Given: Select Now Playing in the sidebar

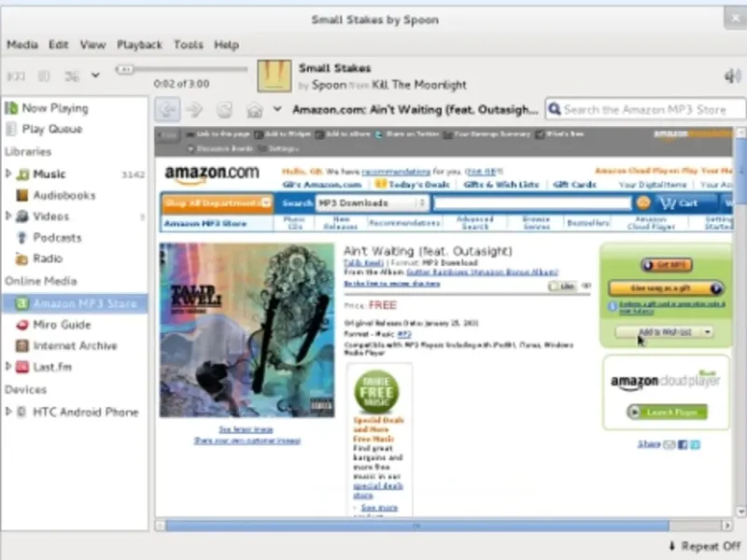Looking at the screenshot, I should (x=55, y=108).
